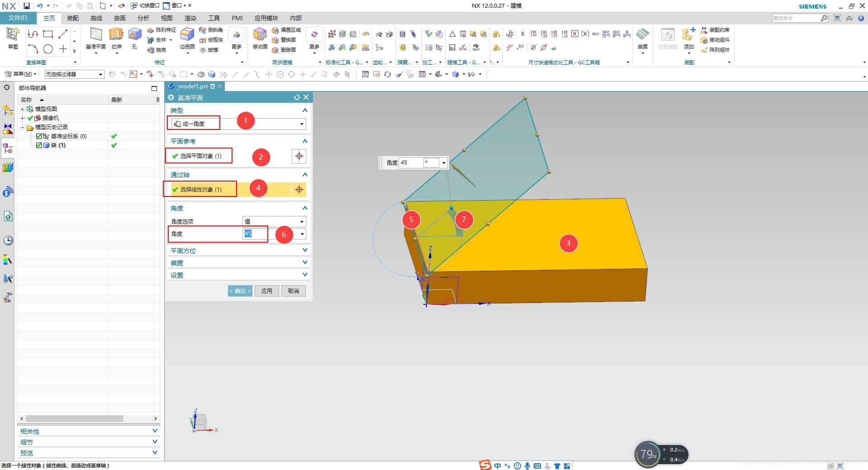
Task: Click the 查找命令 search box
Action: coord(796,18)
